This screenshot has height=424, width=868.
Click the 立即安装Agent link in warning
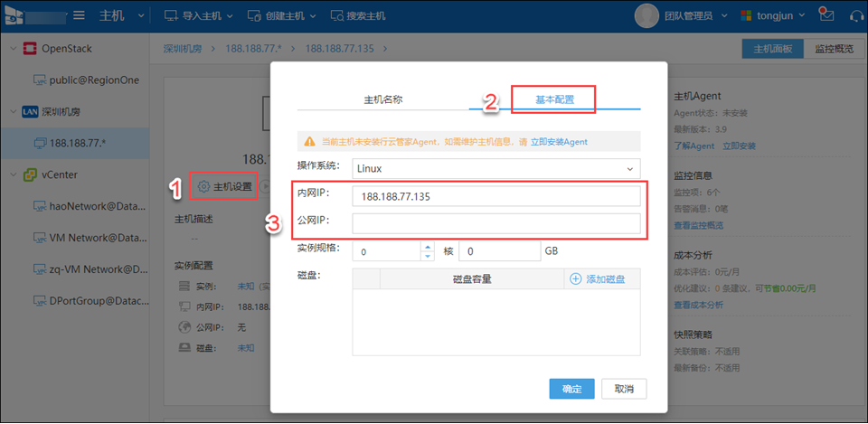[x=559, y=142]
